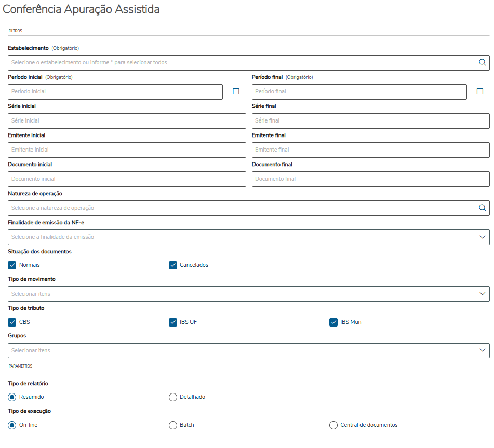Click the Período final date input
This screenshot has height=448, width=494.
359,91
